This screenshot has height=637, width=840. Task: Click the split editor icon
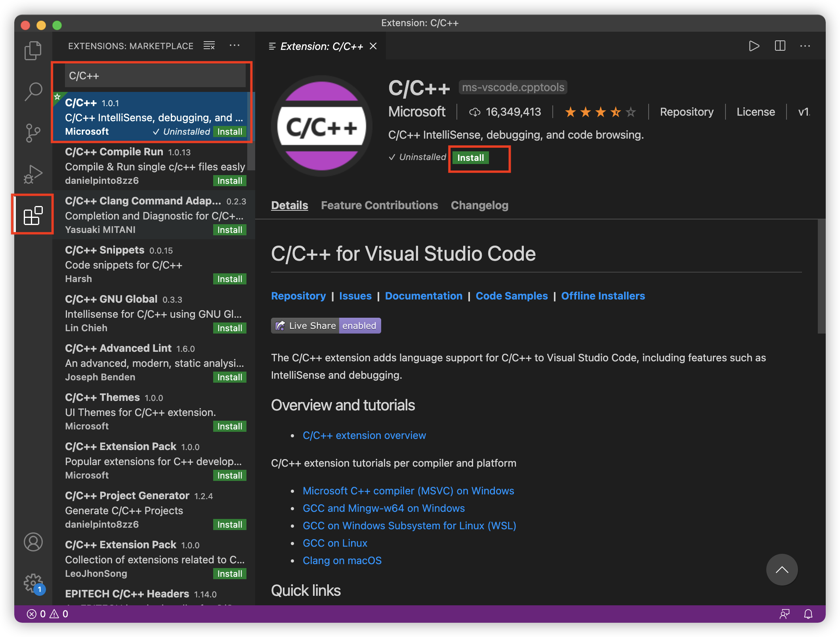[x=780, y=46]
